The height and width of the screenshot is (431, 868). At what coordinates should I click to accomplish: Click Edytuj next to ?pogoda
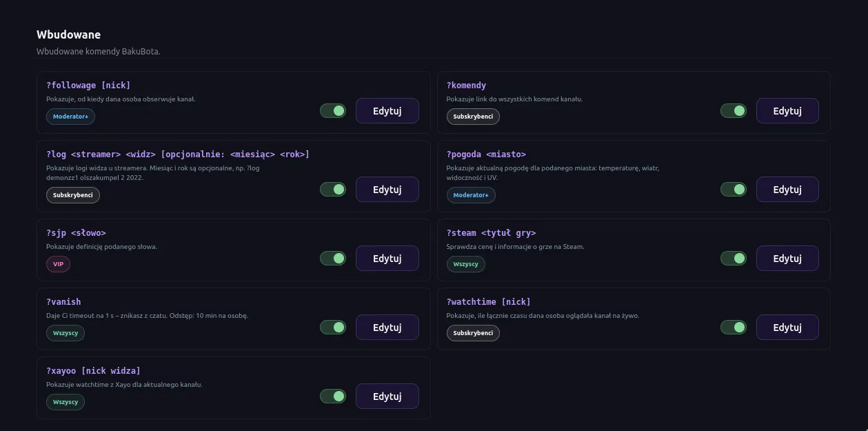pyautogui.click(x=787, y=189)
